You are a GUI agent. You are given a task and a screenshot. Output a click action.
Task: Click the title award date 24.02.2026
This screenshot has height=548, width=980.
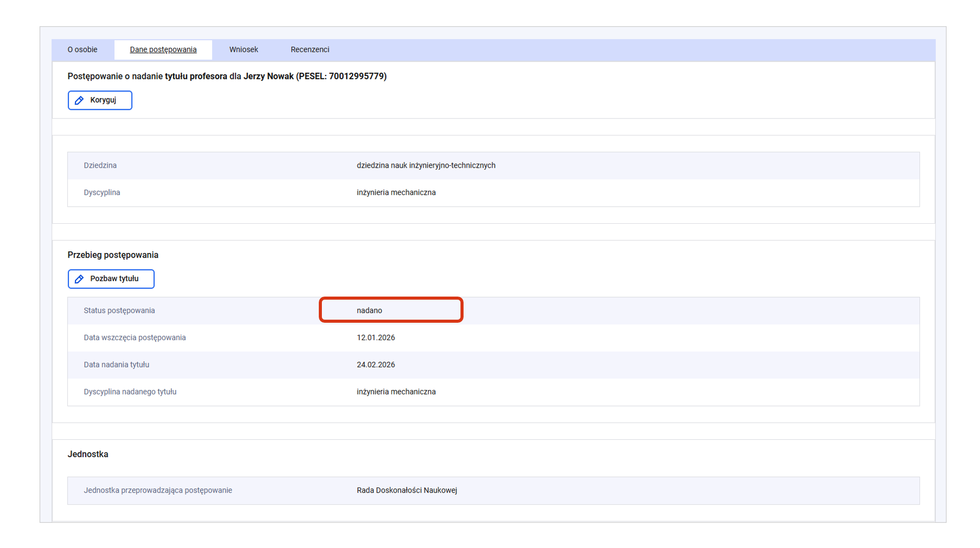point(376,365)
